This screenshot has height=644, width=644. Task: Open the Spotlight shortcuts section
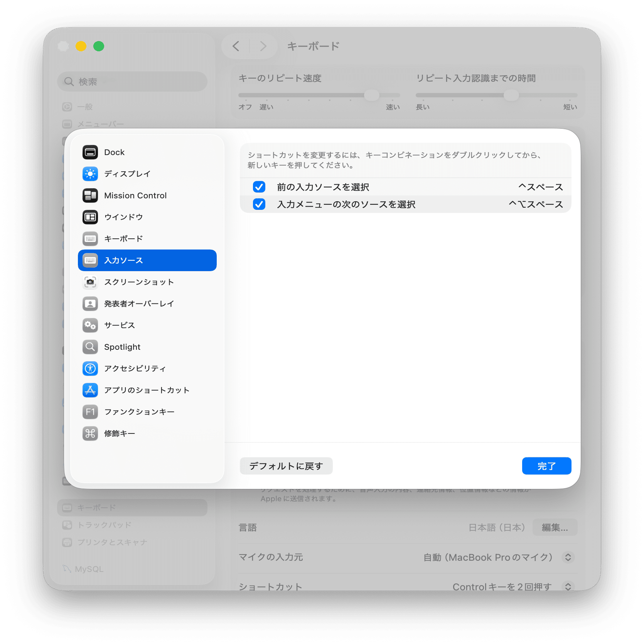tap(122, 347)
